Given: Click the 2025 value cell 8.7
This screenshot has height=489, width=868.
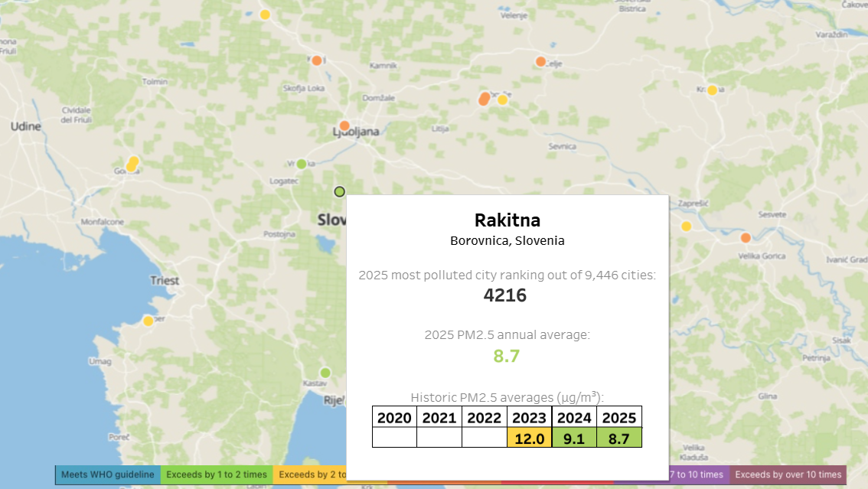Looking at the screenshot, I should coord(618,438).
